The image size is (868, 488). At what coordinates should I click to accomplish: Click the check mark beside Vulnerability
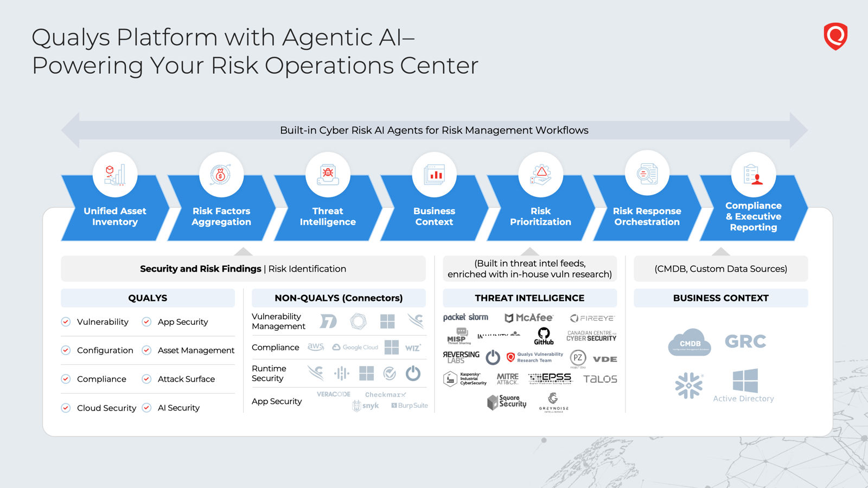[x=66, y=322]
